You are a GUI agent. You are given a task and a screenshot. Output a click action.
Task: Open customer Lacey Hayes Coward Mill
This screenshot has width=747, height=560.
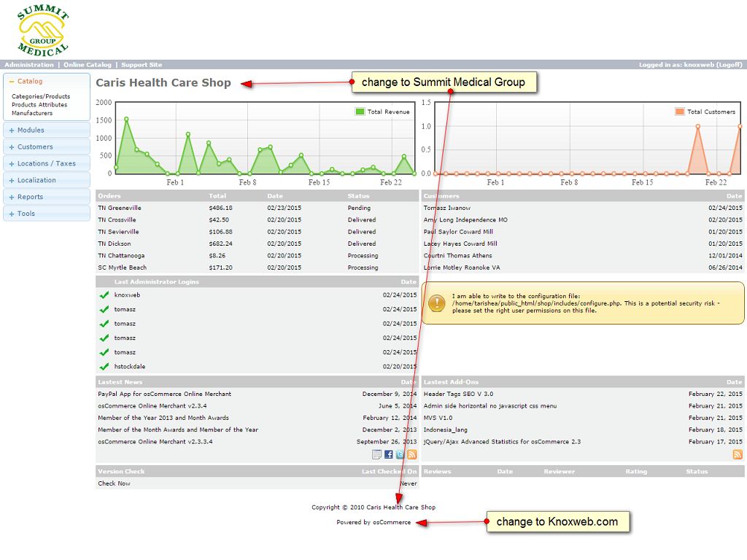[460, 244]
